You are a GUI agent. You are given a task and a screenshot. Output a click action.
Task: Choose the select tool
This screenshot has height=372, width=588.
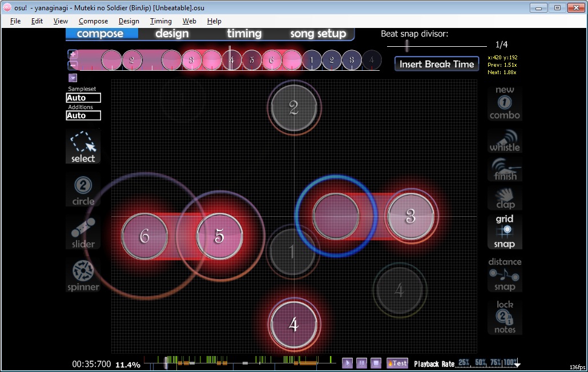coord(83,147)
